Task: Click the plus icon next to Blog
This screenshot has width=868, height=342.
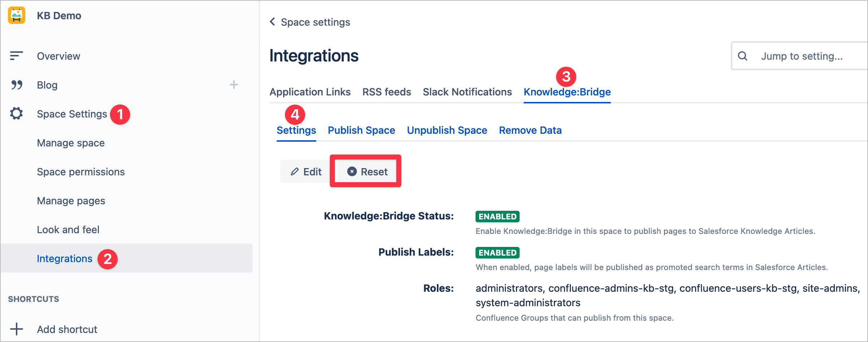Action: (234, 85)
